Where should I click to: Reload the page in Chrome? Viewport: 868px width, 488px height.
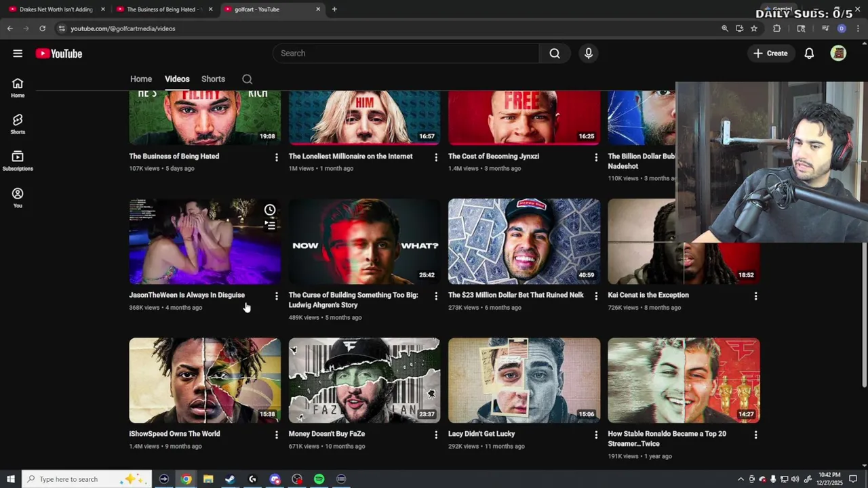(42, 28)
